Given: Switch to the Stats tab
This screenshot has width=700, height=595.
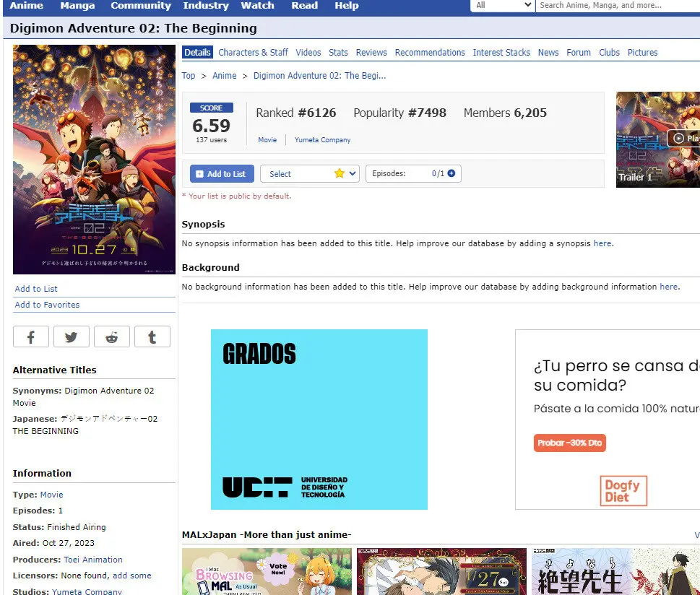Looking at the screenshot, I should click(x=338, y=52).
